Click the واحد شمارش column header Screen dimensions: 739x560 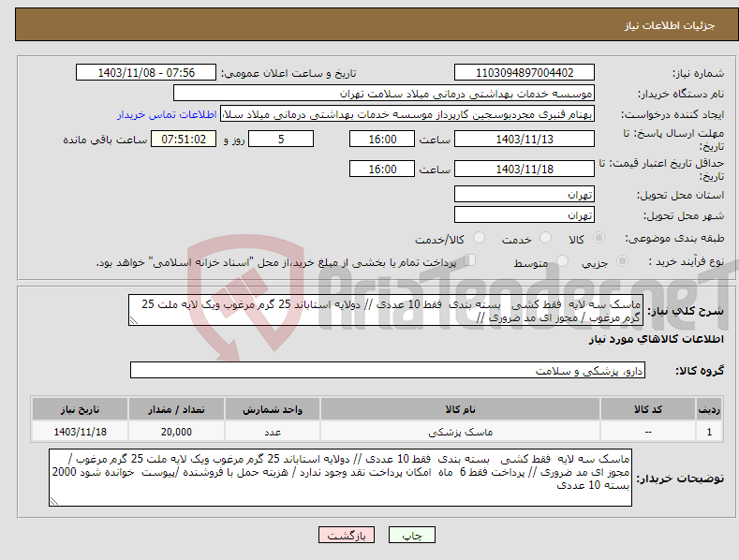tap(273, 409)
